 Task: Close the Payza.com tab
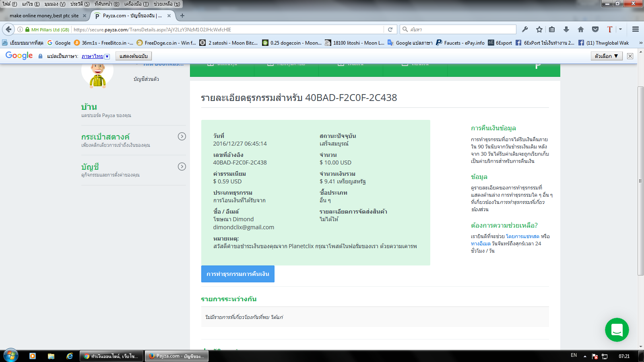pos(169,16)
